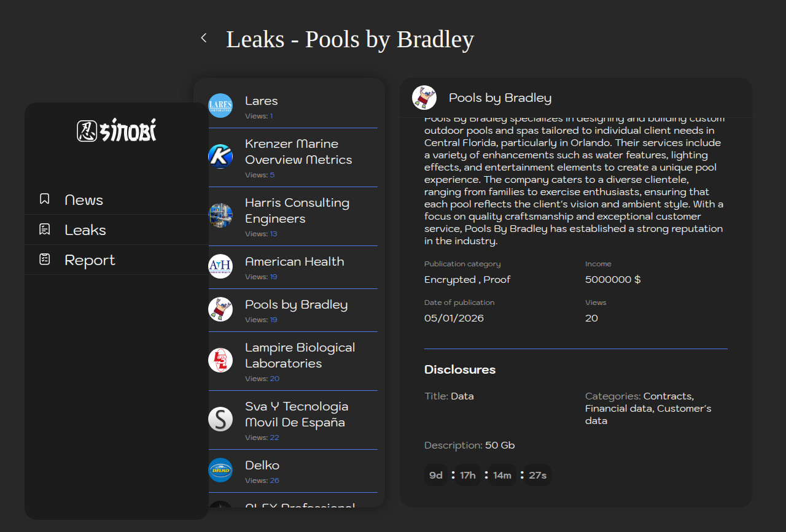The width and height of the screenshot is (786, 532).
Task: Click the Krenzer Marine blue K logo
Action: 220,156
